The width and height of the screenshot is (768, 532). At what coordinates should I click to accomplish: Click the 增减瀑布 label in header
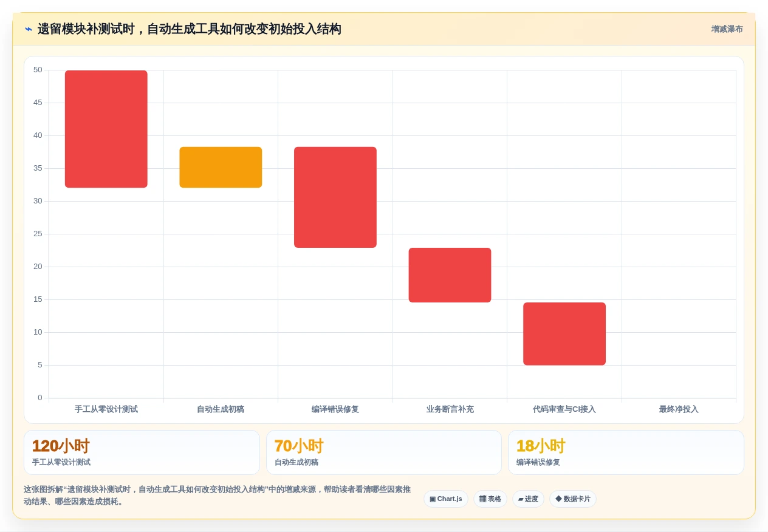coord(727,29)
